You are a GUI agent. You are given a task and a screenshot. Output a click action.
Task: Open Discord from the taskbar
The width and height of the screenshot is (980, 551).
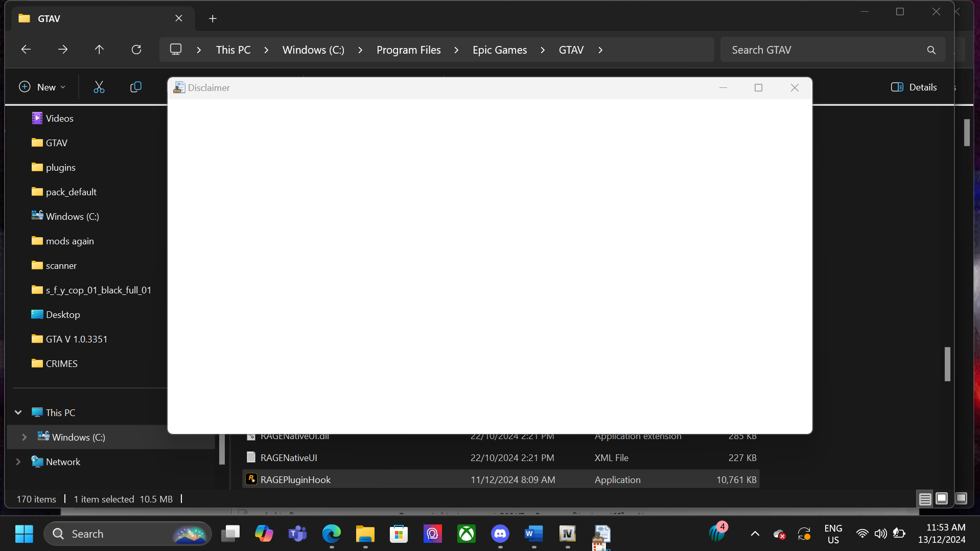tap(500, 534)
